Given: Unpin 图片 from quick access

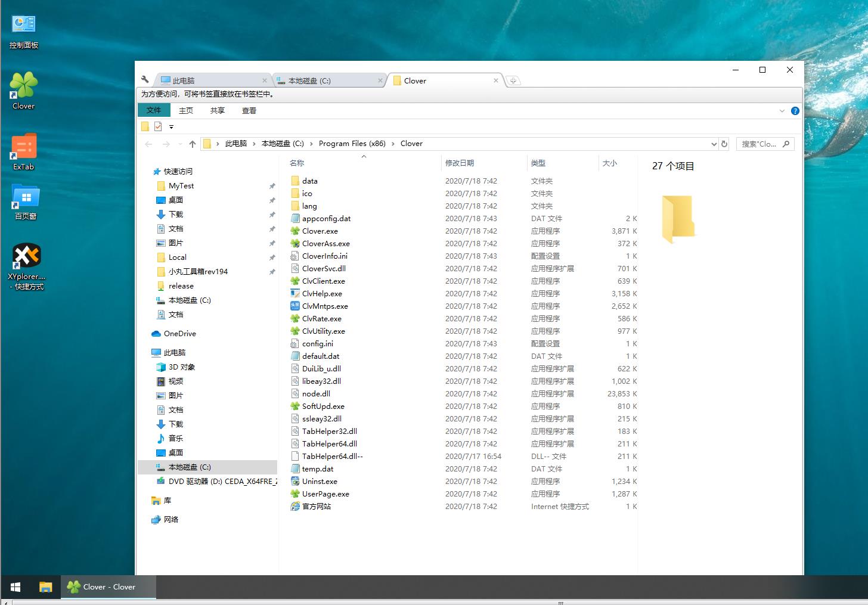Looking at the screenshot, I should pos(272,243).
